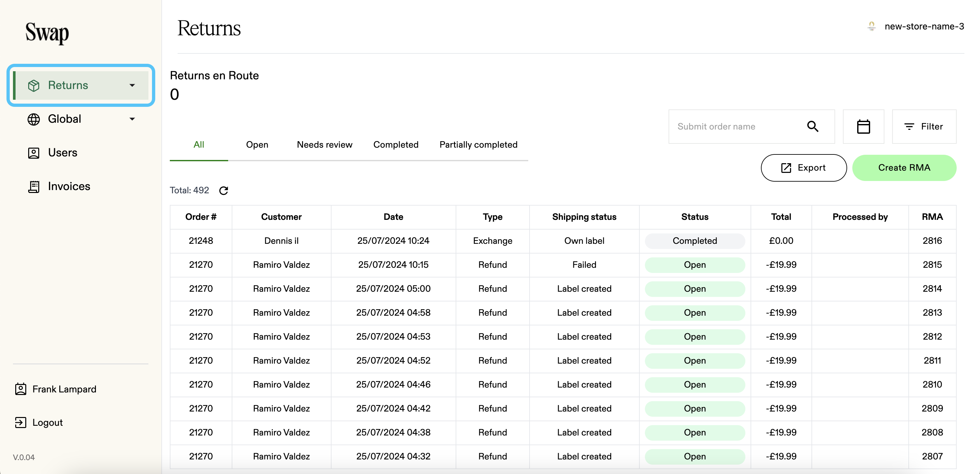Click the store logo beside new-store-name-3

(x=871, y=26)
